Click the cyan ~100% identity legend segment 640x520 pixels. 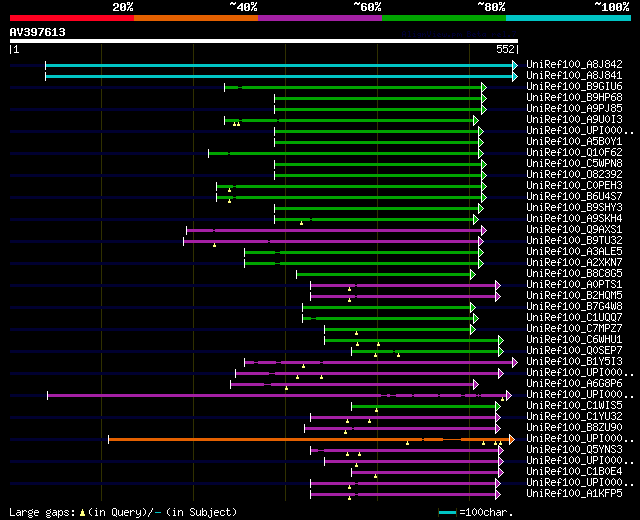569,18
